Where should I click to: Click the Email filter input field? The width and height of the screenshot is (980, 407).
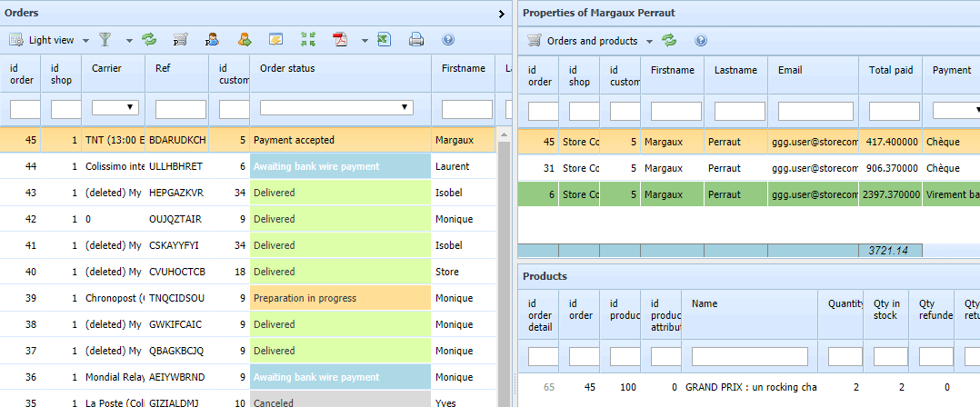(x=813, y=111)
